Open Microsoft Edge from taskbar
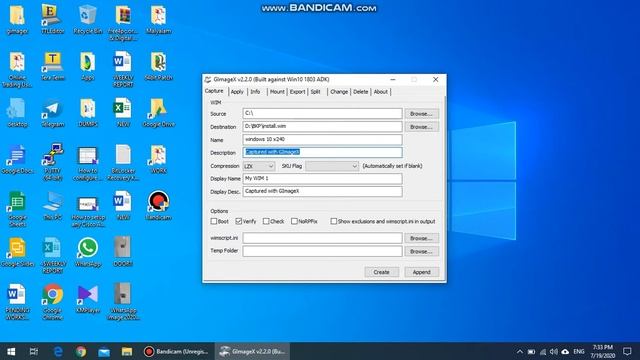 tap(58, 351)
